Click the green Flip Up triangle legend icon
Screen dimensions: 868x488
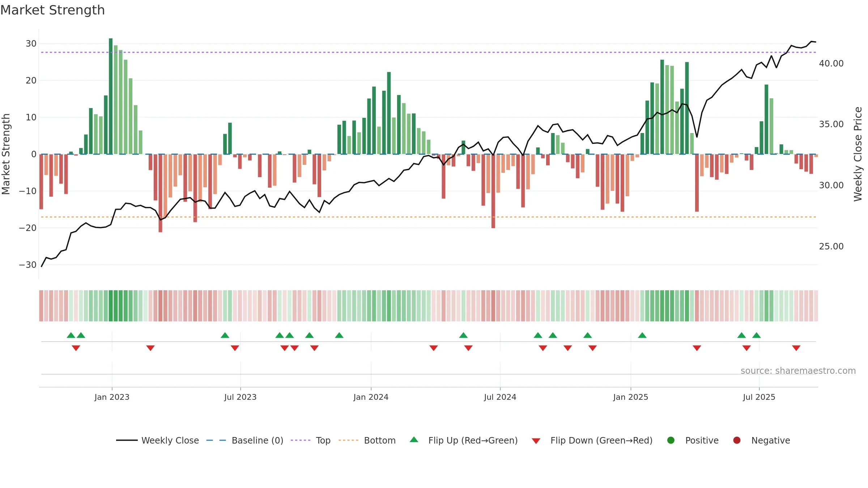tap(414, 440)
